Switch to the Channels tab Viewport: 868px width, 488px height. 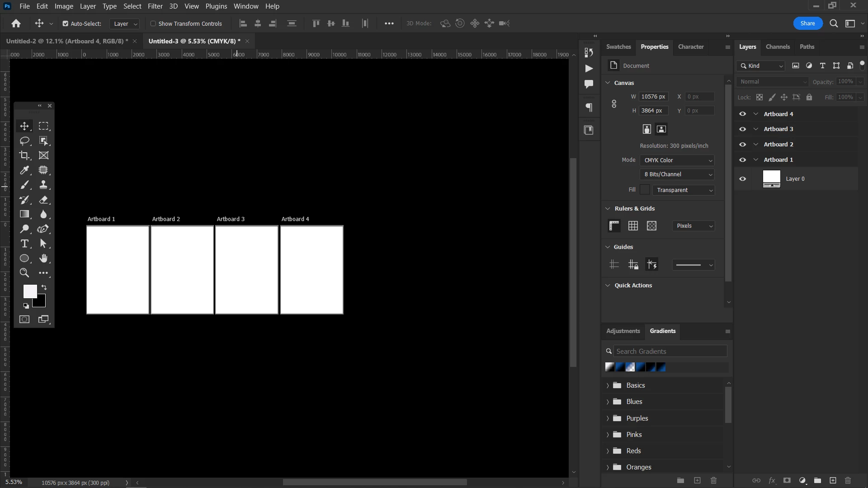coord(778,47)
